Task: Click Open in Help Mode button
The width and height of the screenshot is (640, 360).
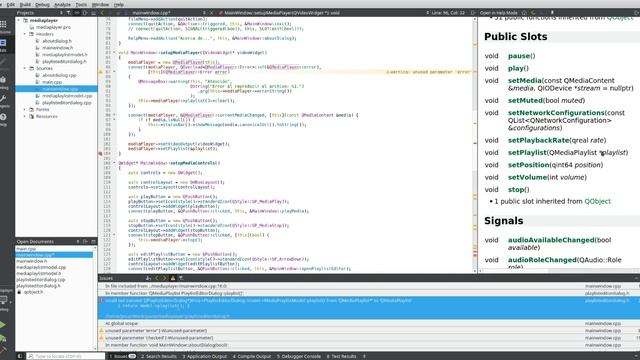Action: tap(498, 13)
